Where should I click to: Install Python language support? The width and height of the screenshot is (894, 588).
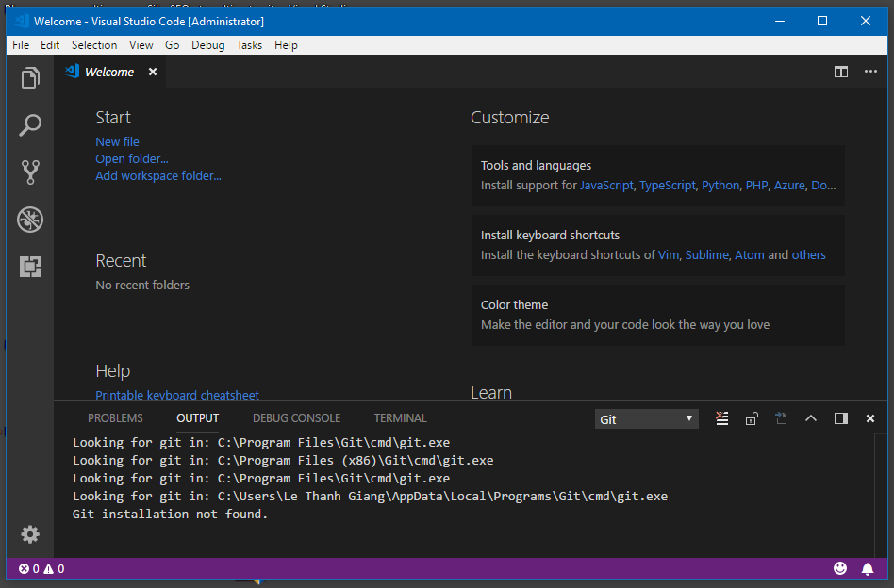[x=720, y=185]
